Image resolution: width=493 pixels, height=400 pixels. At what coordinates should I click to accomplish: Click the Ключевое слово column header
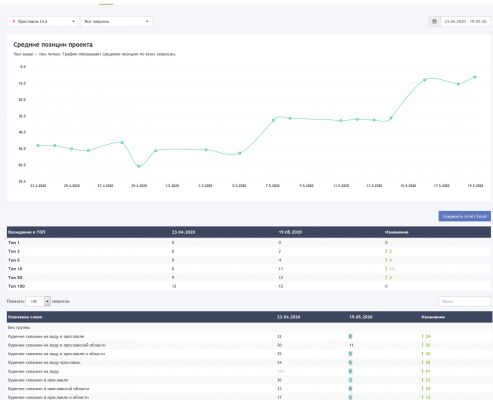[x=25, y=317]
